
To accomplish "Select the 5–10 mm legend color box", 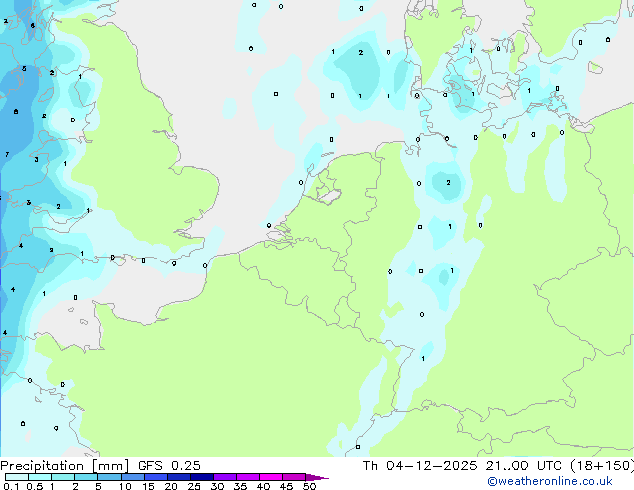I will click(x=109, y=477).
